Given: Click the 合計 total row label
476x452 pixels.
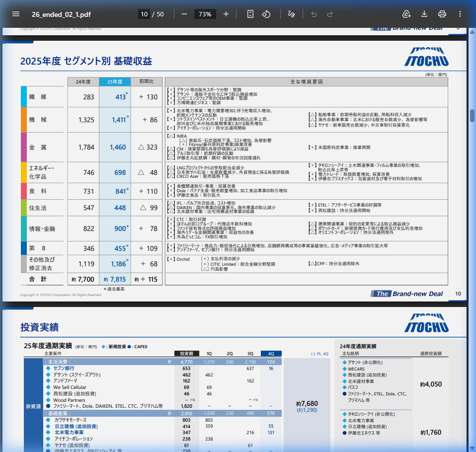Looking at the screenshot, I should (x=38, y=279).
